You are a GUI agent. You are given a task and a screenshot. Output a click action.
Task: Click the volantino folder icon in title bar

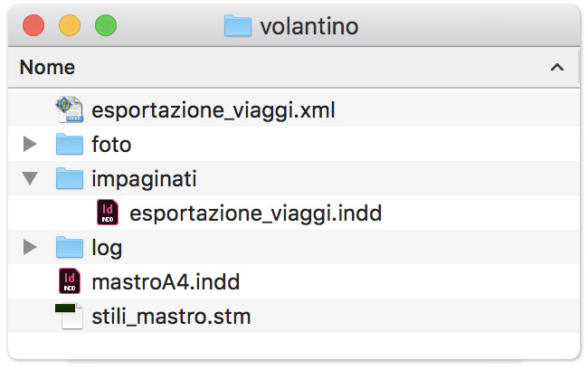click(x=237, y=26)
